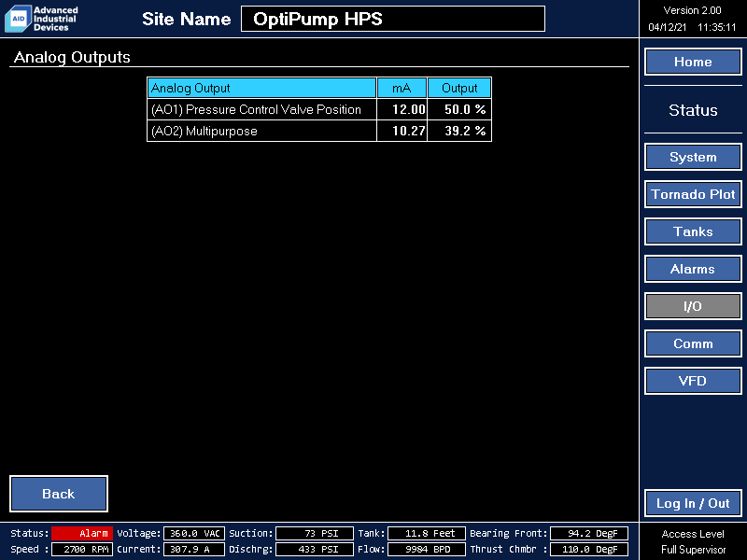Click the OptiPump HPS site name field
747x560 pixels.
point(393,19)
